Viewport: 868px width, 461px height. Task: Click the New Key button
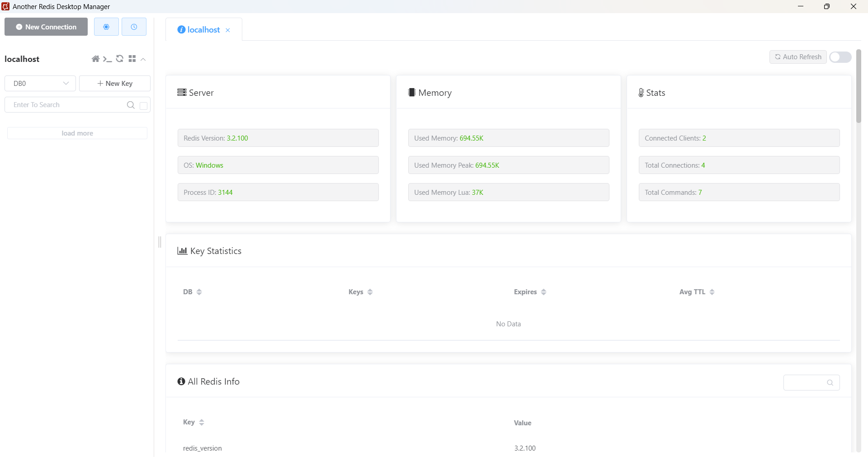pyautogui.click(x=115, y=83)
